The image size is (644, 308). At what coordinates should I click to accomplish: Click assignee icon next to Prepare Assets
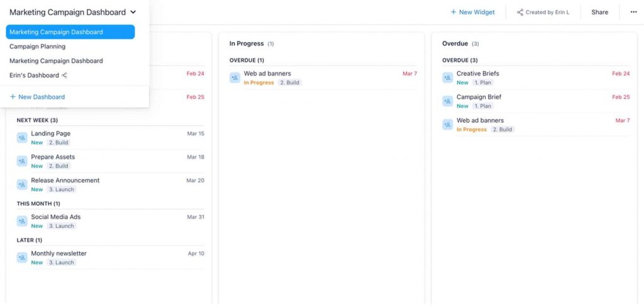coord(22,161)
